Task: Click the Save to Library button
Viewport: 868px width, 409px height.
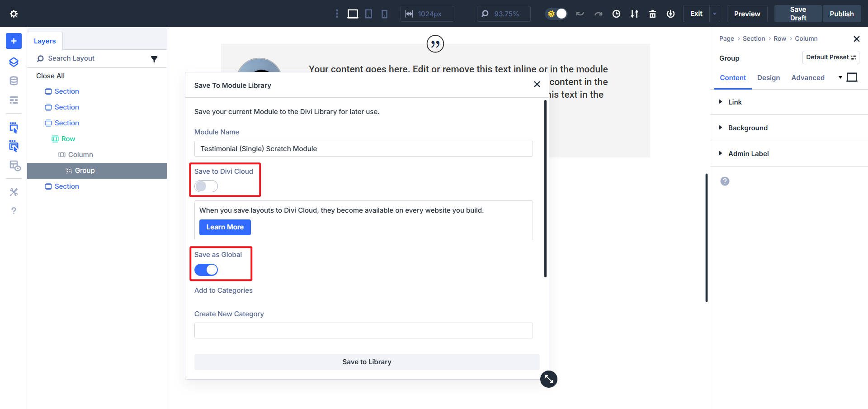Action: click(x=367, y=361)
